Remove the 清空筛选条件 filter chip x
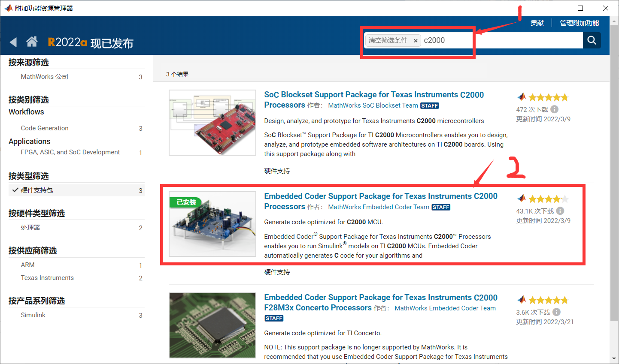The height and width of the screenshot is (364, 619). (416, 41)
